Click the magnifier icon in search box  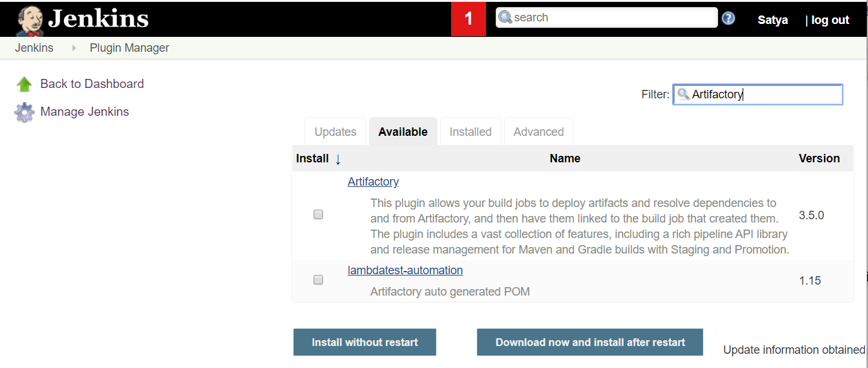[x=505, y=17]
